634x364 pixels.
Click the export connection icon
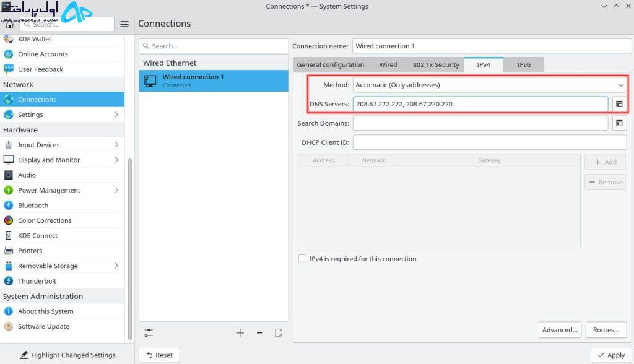[278, 333]
